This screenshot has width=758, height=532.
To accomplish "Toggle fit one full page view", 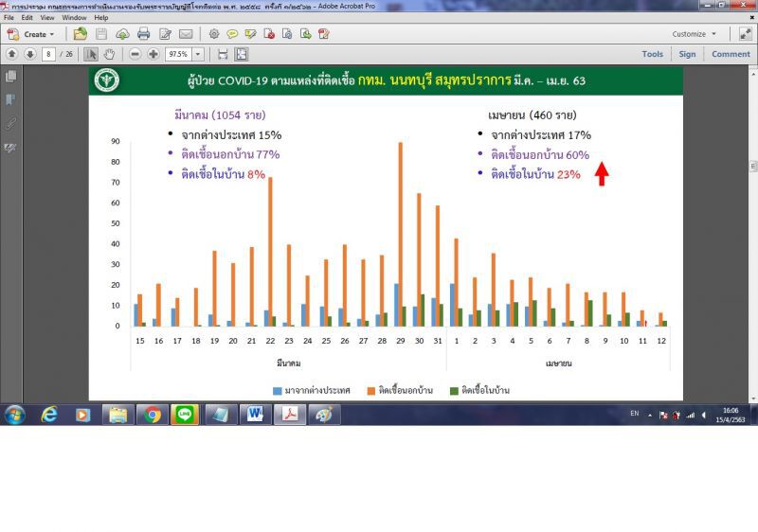I will tap(242, 54).
